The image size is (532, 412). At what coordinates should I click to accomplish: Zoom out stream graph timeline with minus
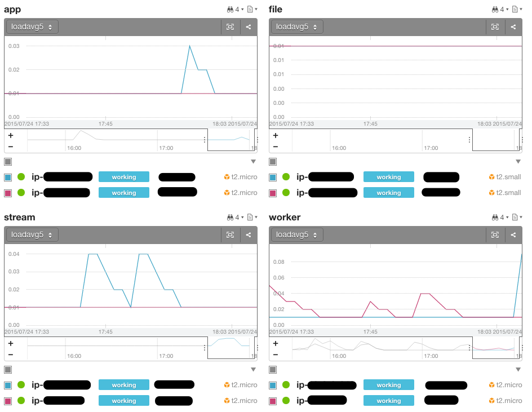[11, 355]
